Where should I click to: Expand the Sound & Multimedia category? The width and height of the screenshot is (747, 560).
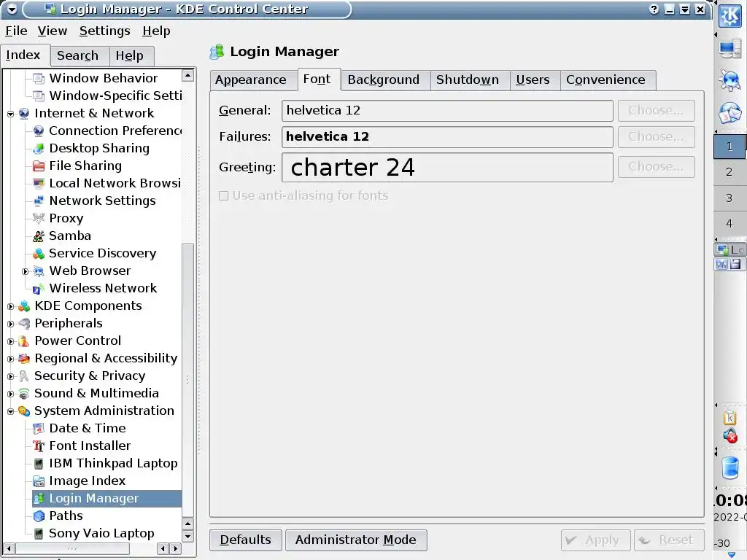[10, 394]
